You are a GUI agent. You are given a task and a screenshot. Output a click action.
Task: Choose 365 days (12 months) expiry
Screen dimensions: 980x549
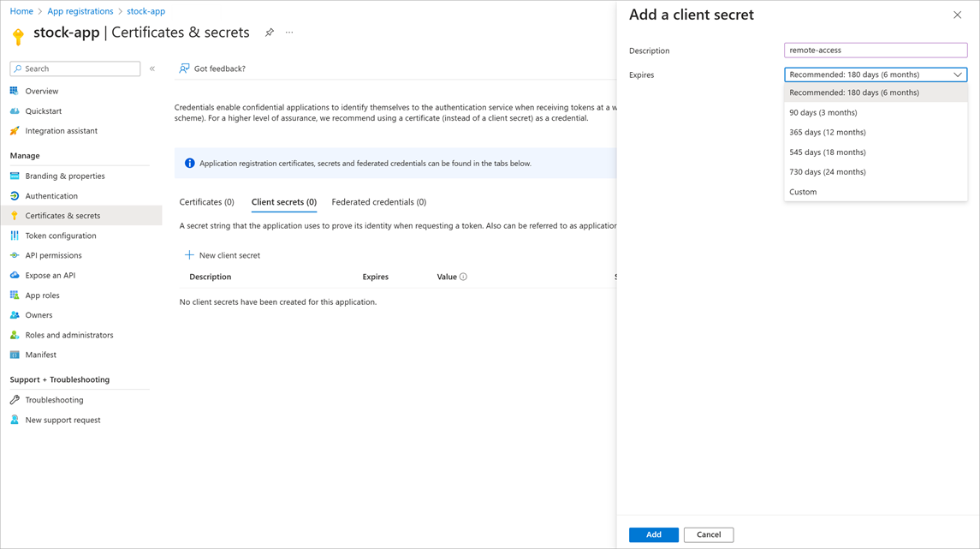(x=876, y=132)
